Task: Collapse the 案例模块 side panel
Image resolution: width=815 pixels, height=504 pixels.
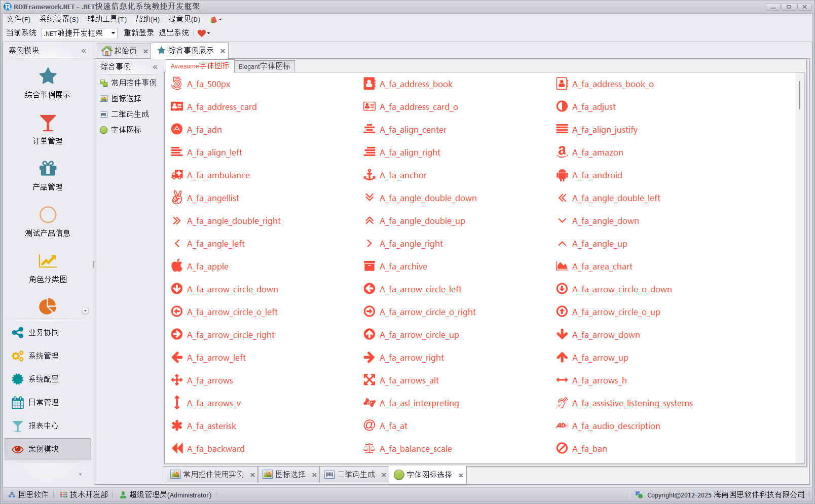Action: point(84,51)
